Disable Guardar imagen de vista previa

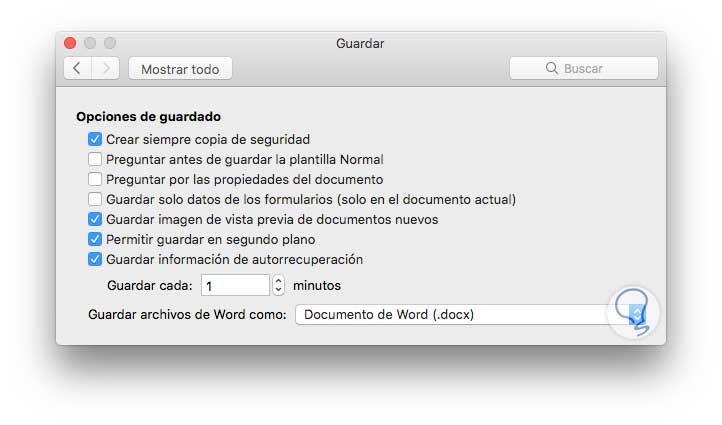[x=95, y=219]
